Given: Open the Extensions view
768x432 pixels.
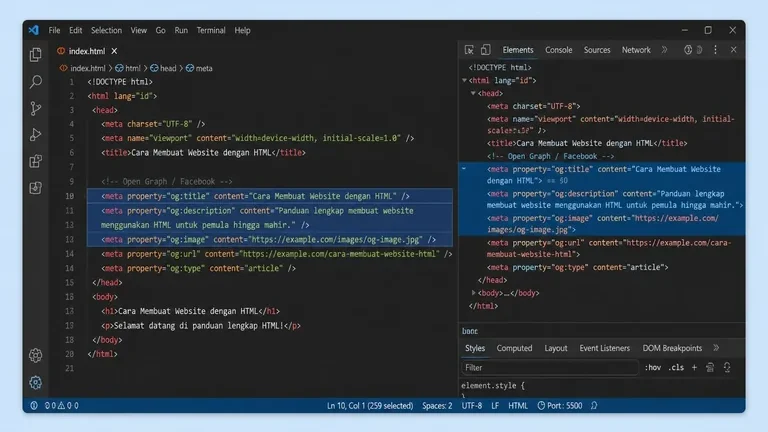Looking at the screenshot, I should (35, 161).
